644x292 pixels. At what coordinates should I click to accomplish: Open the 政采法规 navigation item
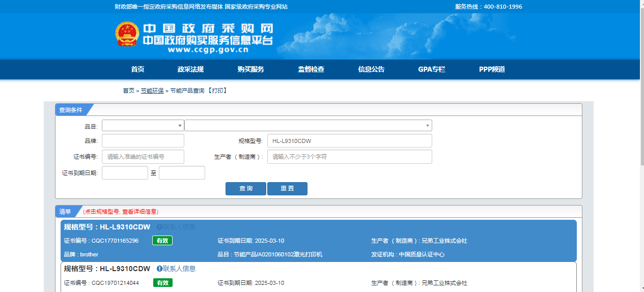click(190, 70)
